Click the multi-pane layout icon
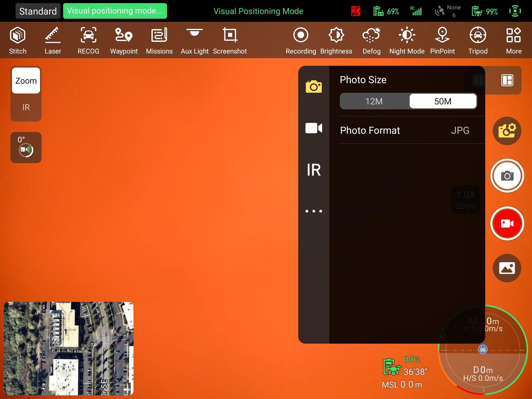 tap(507, 80)
